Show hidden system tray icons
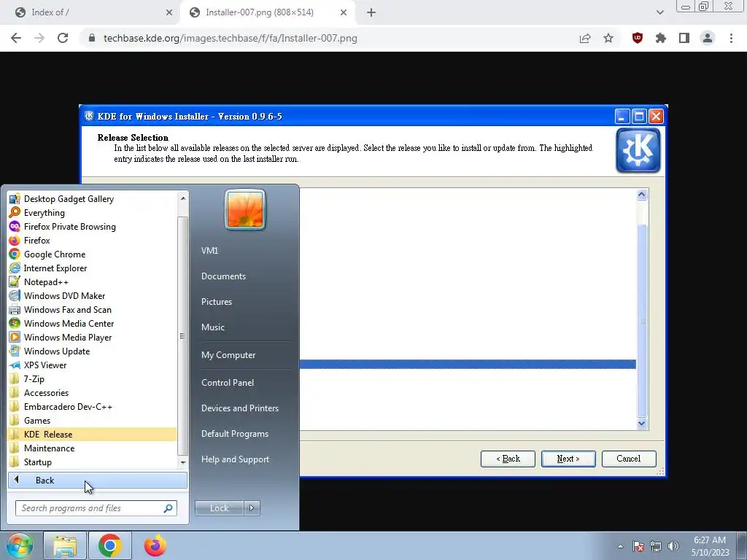The width and height of the screenshot is (747, 560). pos(620,546)
